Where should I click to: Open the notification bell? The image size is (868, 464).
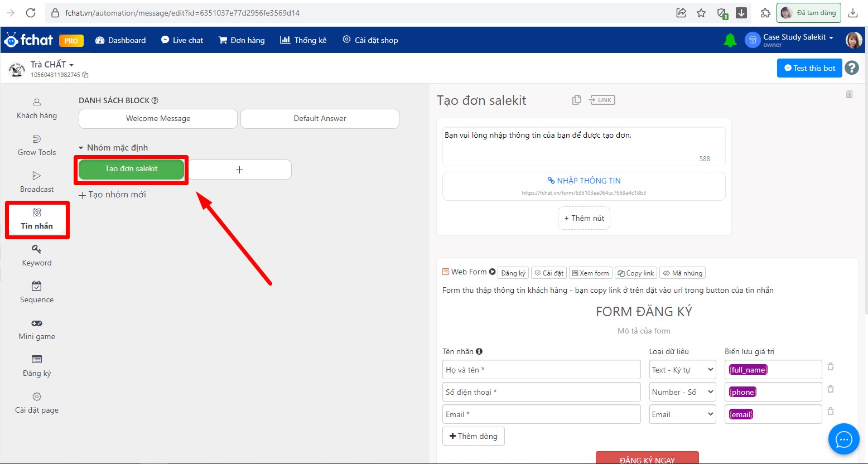click(x=730, y=40)
